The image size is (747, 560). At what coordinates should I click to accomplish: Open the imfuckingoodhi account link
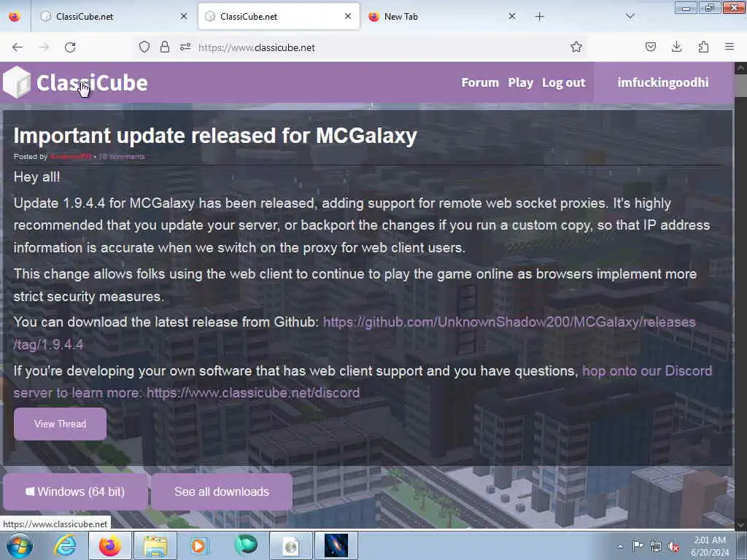pos(662,82)
